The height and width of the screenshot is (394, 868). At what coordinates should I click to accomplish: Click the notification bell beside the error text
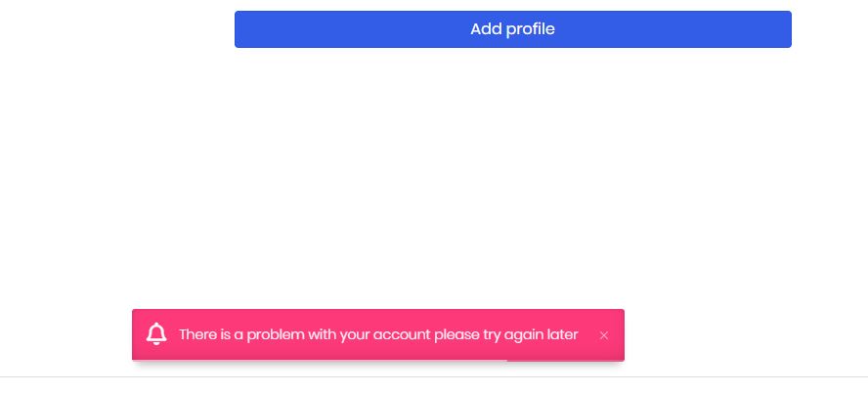coord(156,334)
